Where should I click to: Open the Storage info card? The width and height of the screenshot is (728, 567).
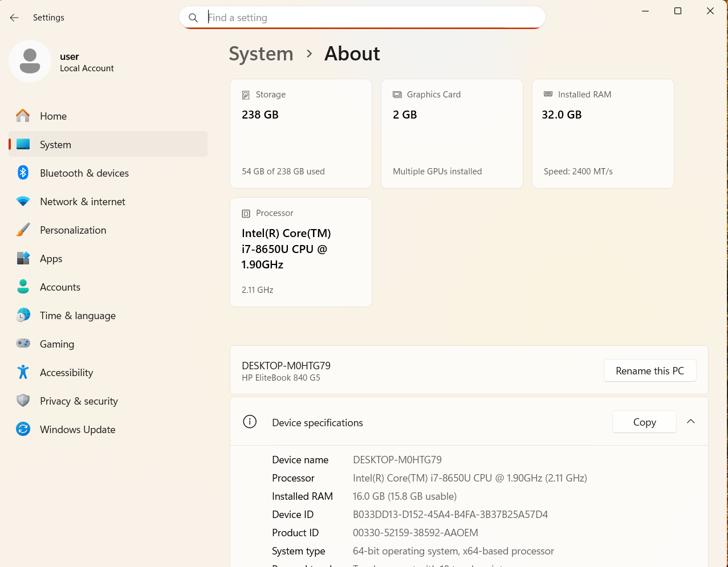pyautogui.click(x=300, y=133)
